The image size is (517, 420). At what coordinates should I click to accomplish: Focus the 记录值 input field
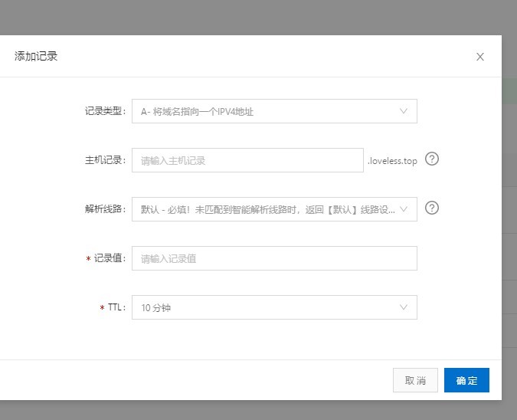[x=274, y=258]
